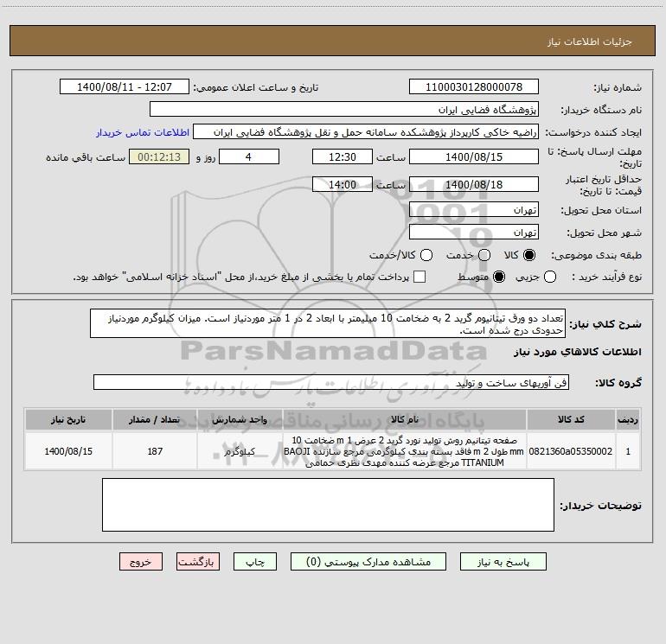Open the اطلاعات تماس خریدار link
666x644 pixels.
coord(143,132)
